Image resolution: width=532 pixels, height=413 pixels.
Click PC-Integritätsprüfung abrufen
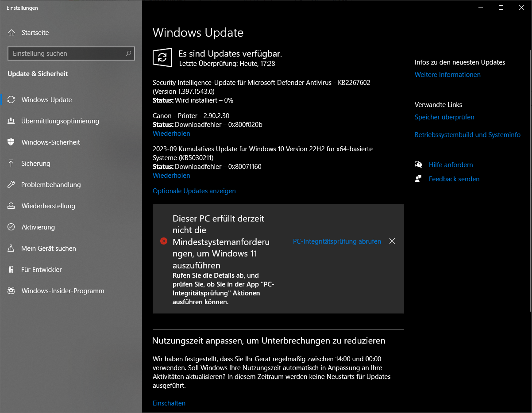(337, 241)
